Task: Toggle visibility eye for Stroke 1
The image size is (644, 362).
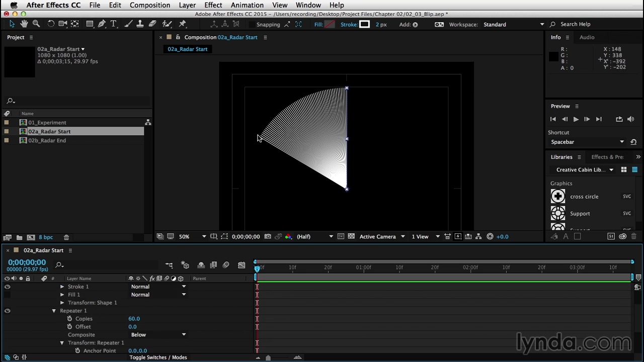Action: pyautogui.click(x=7, y=287)
